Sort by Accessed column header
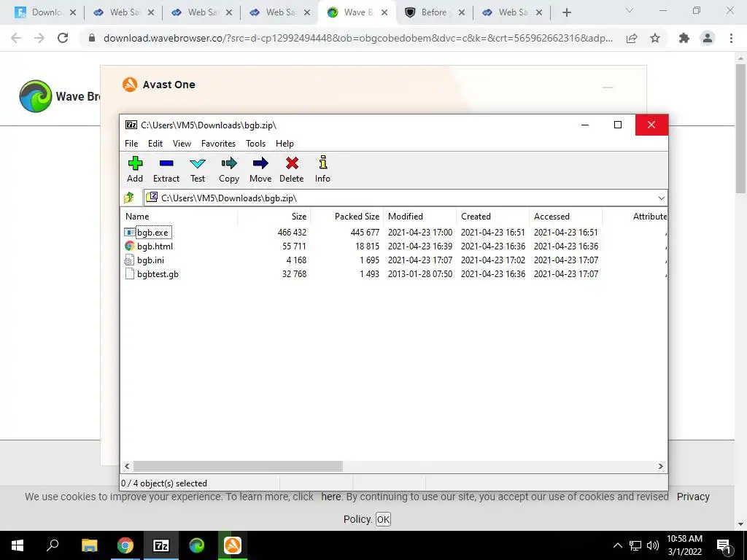This screenshot has width=747, height=560. pyautogui.click(x=565, y=216)
